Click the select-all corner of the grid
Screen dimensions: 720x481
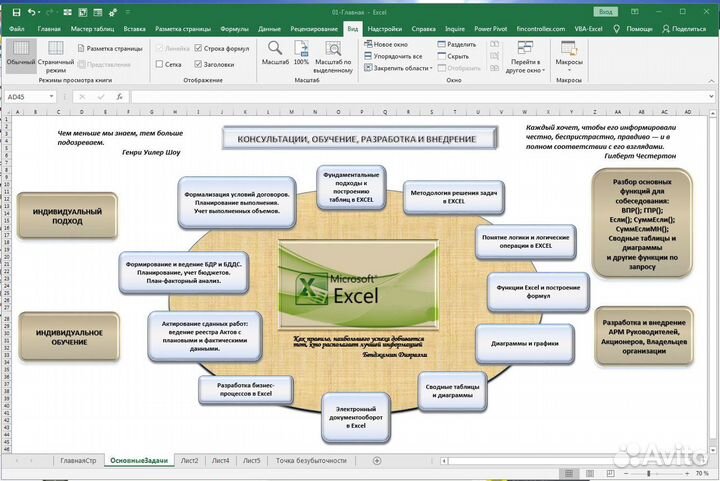(x=6, y=112)
